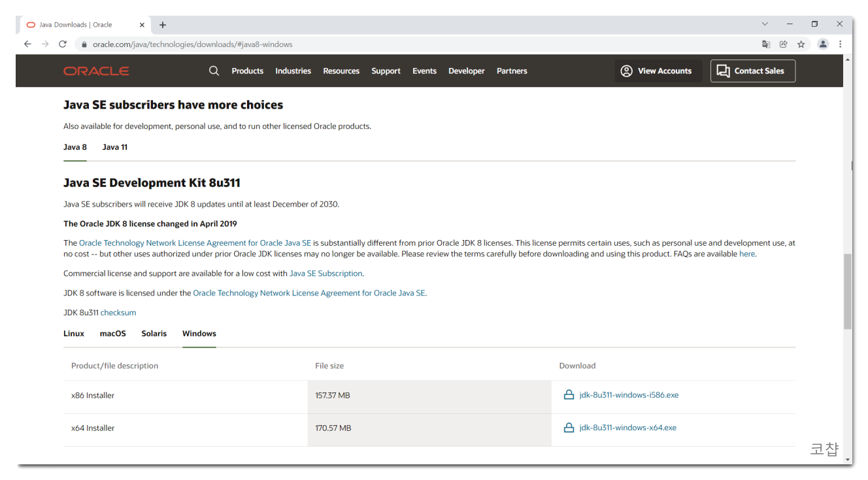
Task: Open the Industries menu
Action: pyautogui.click(x=293, y=71)
